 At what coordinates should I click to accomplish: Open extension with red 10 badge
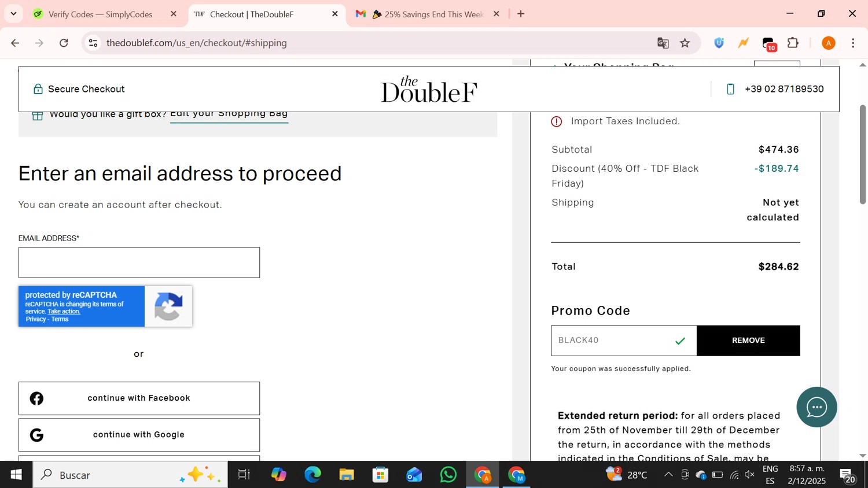click(x=768, y=44)
